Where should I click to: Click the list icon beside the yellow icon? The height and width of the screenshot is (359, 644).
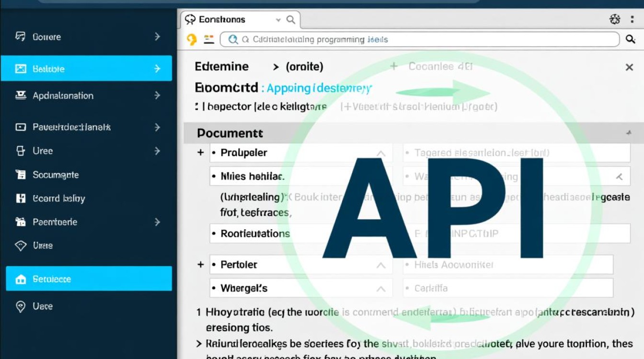point(209,39)
